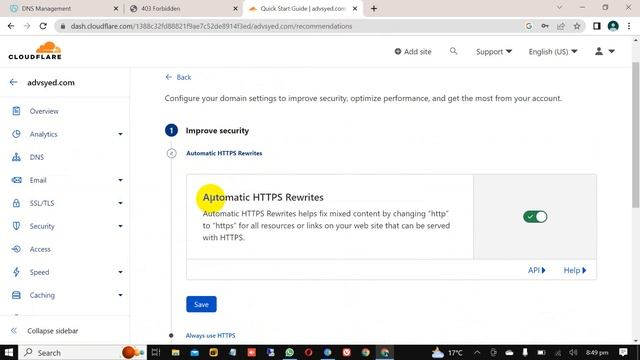The image size is (640, 360).
Task: Click the password key icon in address bar
Action: [x=545, y=26]
